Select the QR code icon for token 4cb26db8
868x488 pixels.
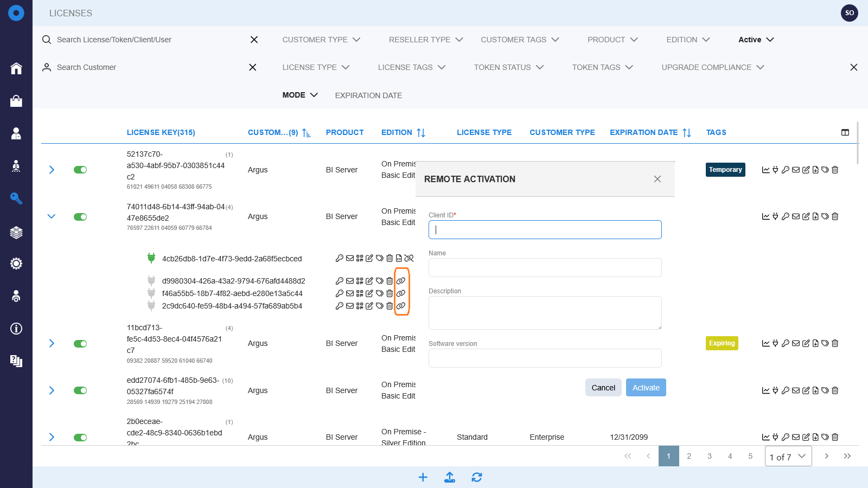(360, 258)
